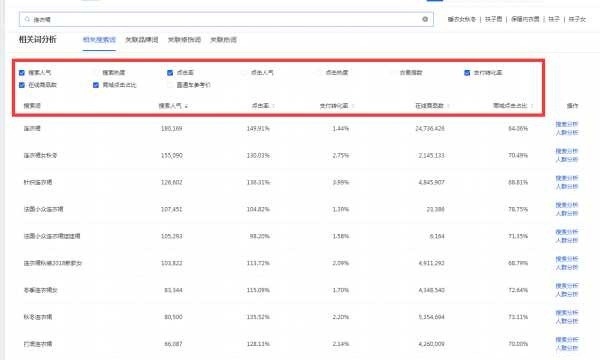Open 人群分析 for the 2,145,133 row

pyautogui.click(x=567, y=159)
